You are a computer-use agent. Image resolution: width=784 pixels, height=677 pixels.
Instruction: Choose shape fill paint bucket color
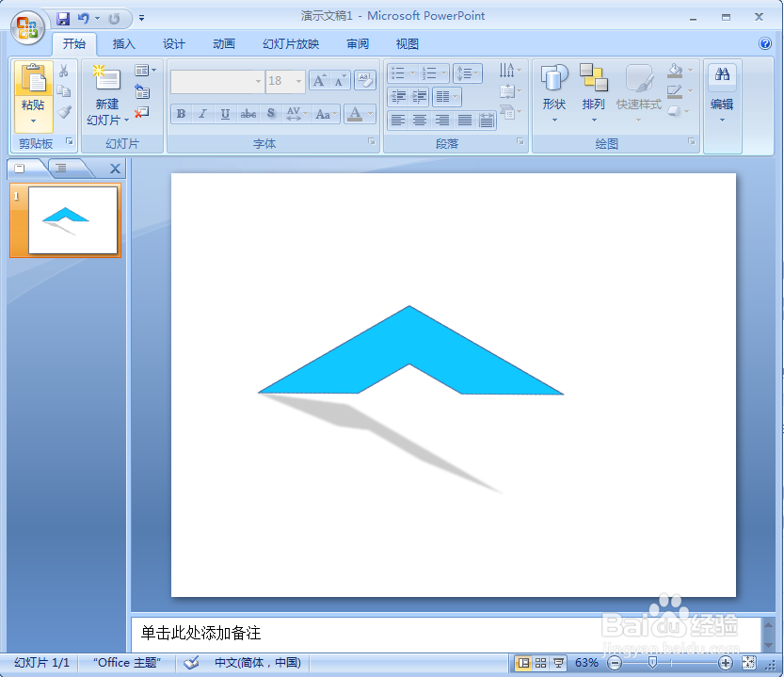(x=675, y=71)
